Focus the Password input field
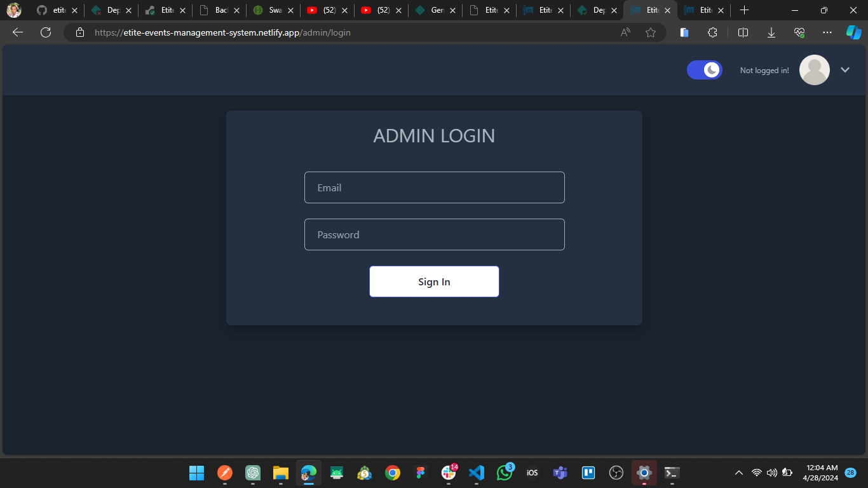Screen dimensions: 868x488 pos(434,234)
